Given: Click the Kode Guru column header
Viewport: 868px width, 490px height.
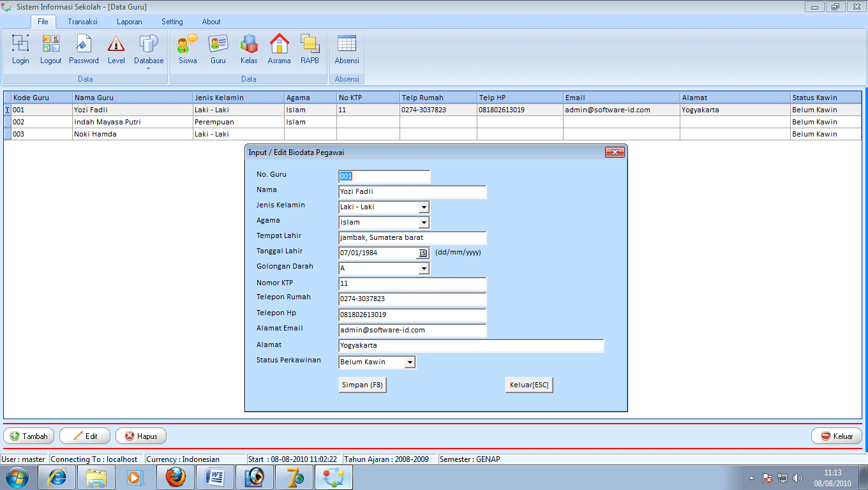Looking at the screenshot, I should tap(41, 98).
